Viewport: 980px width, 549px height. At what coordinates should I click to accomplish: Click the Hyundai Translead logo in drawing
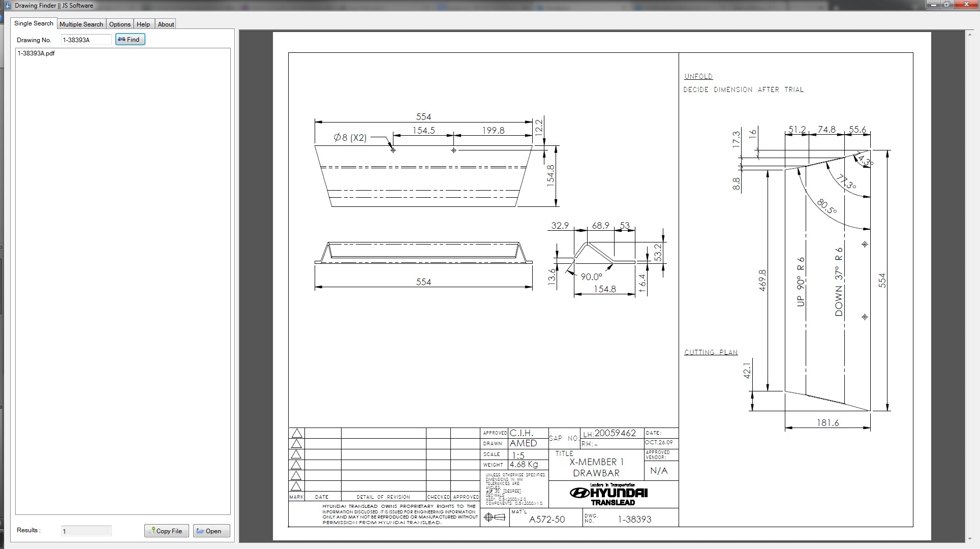[x=609, y=495]
